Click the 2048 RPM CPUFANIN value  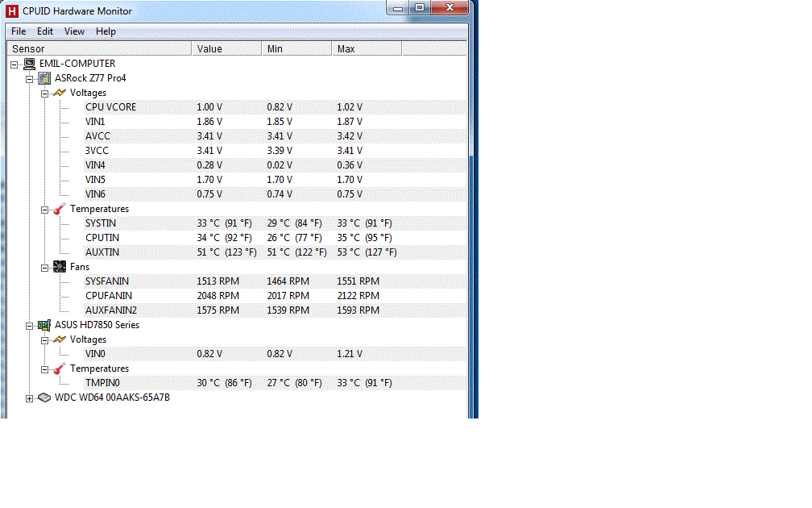coord(218,296)
